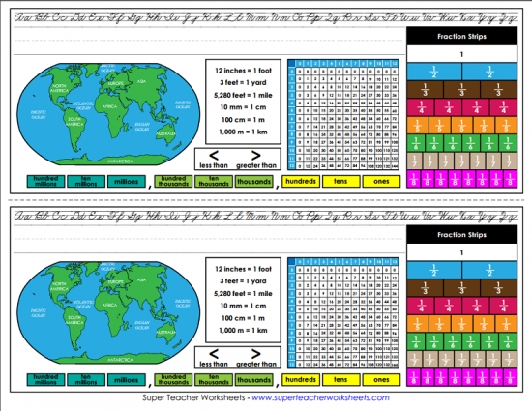Select yellow 'ones' box on lower tag

pos(381,379)
